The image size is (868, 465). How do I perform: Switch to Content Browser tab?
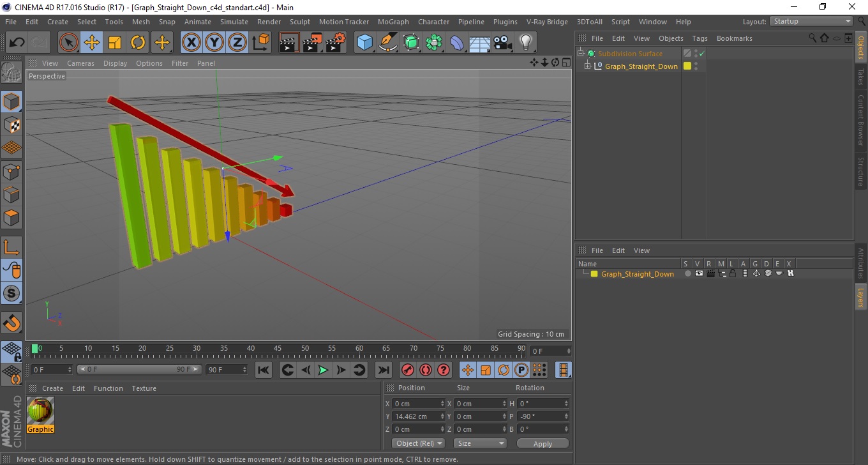point(861,121)
